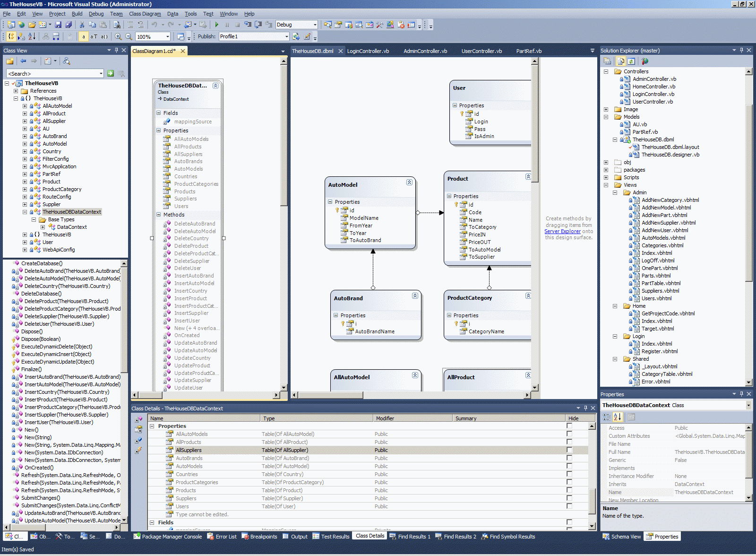The height and width of the screenshot is (556, 756).
Task: Switch to the LoginController.vb tab
Action: point(368,51)
